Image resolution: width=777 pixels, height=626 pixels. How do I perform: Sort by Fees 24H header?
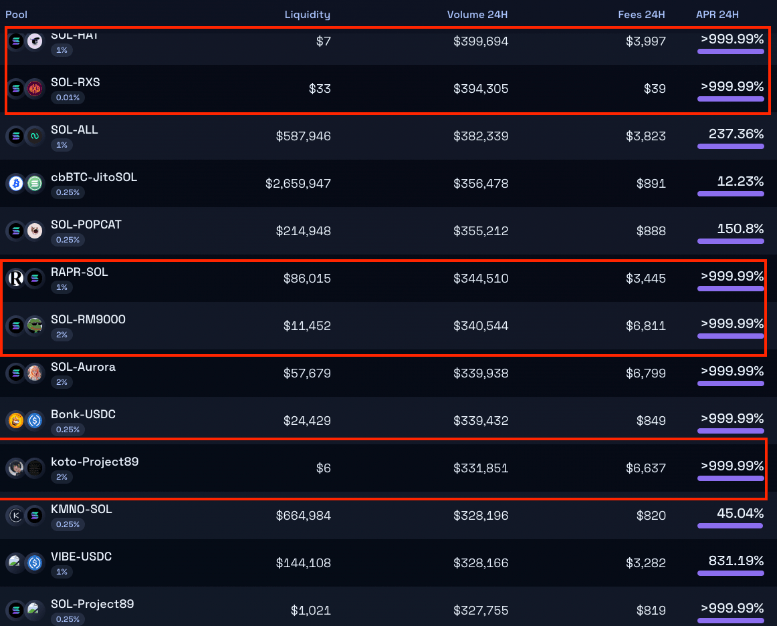(x=641, y=14)
